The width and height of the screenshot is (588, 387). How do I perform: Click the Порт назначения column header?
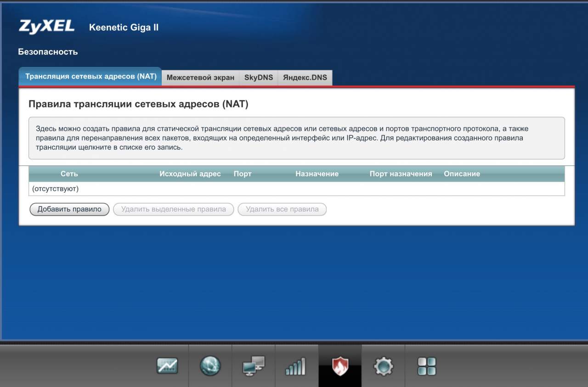pos(401,174)
